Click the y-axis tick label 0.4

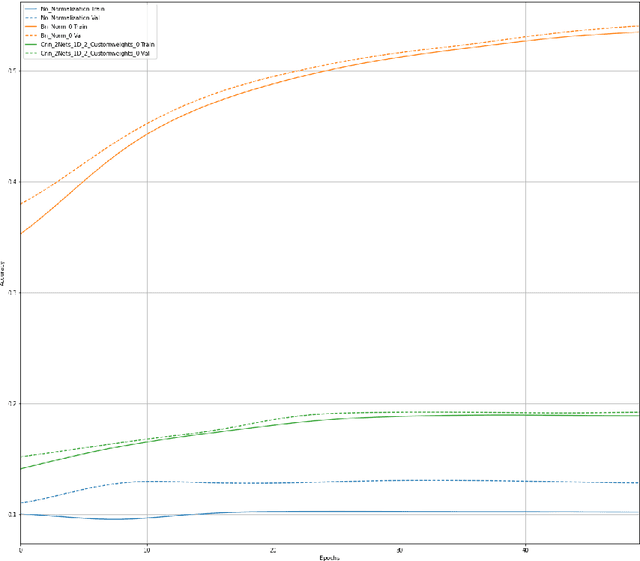(11, 181)
